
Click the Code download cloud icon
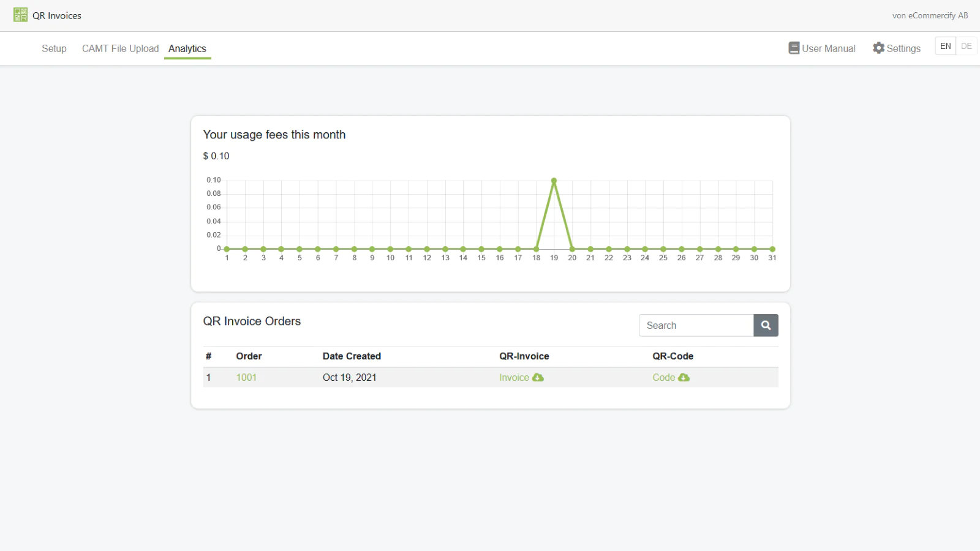pos(684,377)
